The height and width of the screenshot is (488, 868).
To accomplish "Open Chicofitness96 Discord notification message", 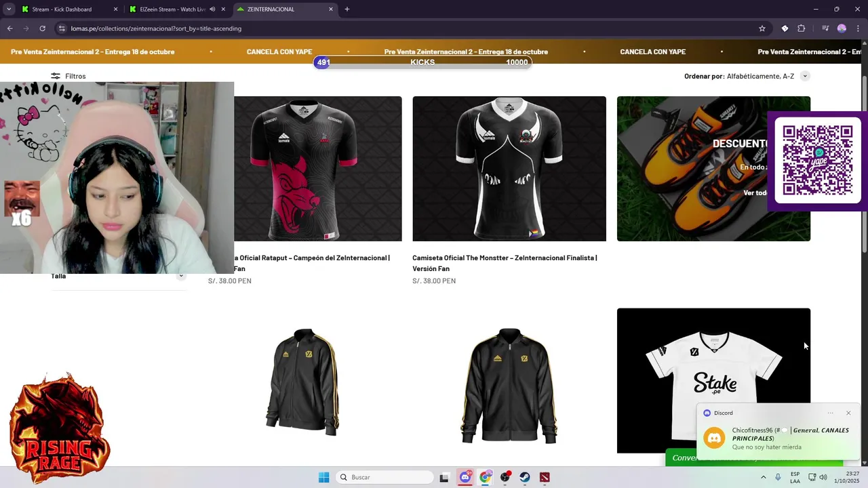I will coord(777,439).
